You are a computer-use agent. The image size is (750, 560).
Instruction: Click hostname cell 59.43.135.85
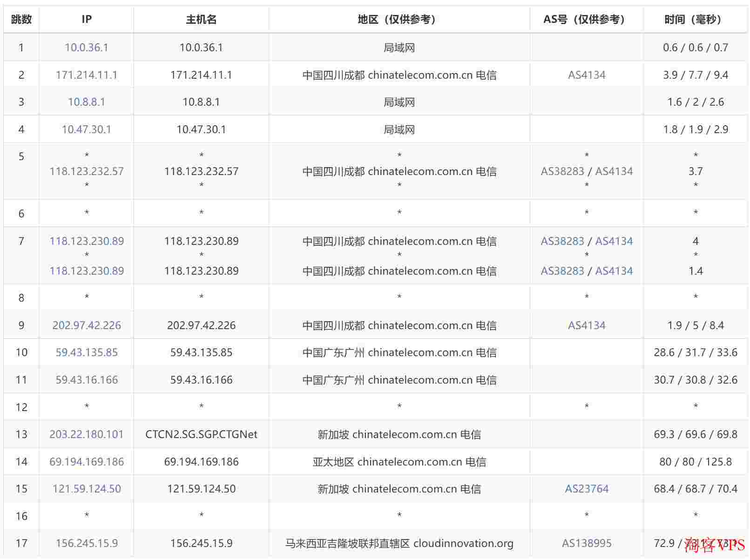coord(201,352)
